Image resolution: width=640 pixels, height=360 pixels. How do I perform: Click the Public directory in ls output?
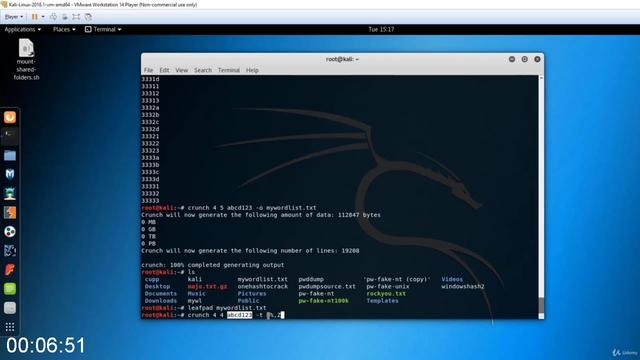pyautogui.click(x=248, y=301)
